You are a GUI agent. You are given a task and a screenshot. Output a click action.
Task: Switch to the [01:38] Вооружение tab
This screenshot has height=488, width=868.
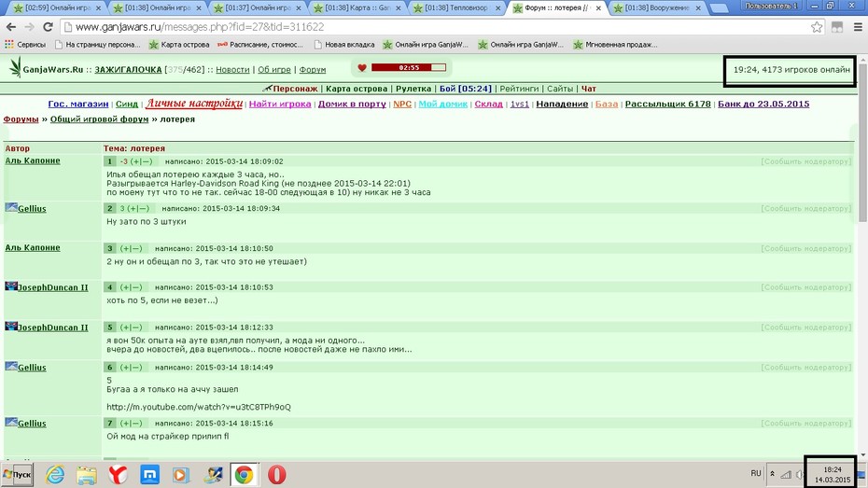tap(657, 8)
